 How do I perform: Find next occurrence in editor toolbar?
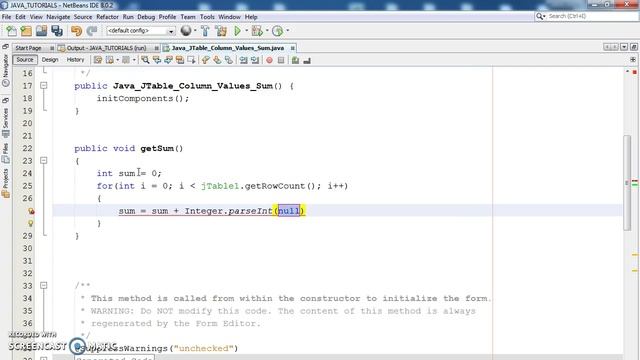coord(168,60)
